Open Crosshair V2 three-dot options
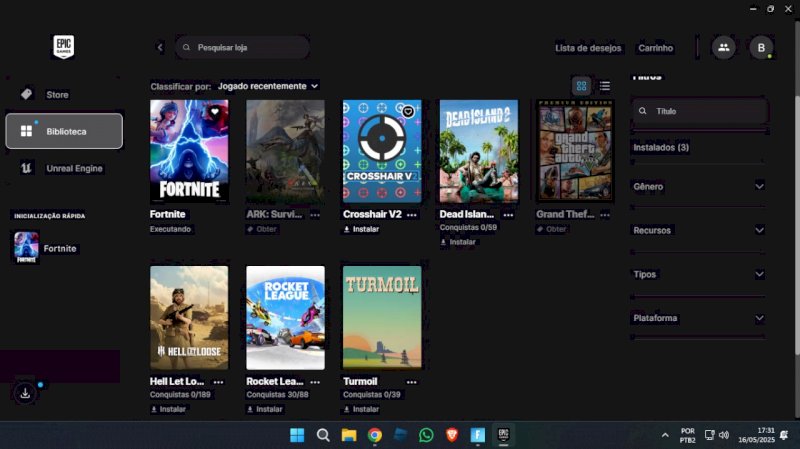 click(411, 214)
